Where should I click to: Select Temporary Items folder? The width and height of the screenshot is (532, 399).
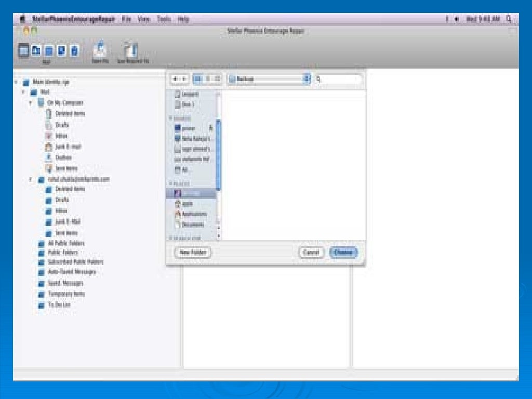pos(61,294)
